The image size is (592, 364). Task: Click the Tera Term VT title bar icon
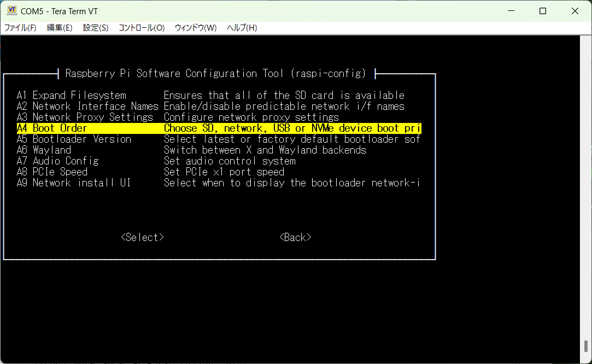click(x=11, y=10)
